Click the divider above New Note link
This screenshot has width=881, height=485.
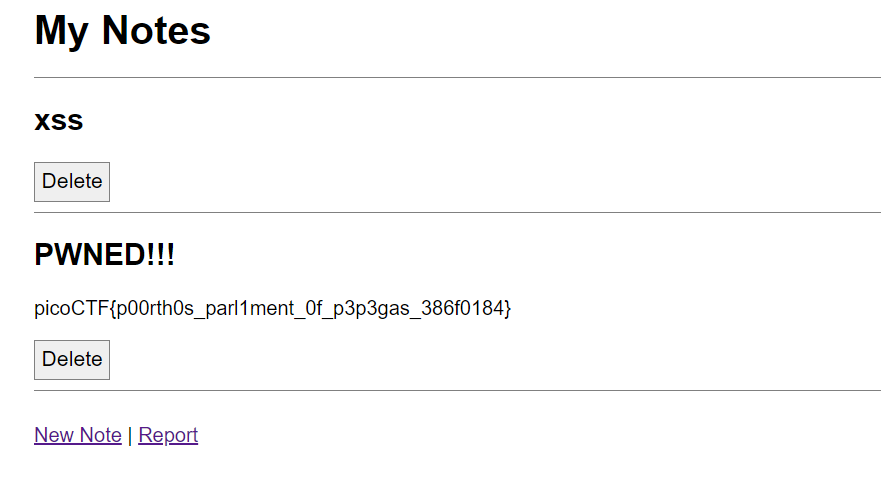(x=457, y=390)
